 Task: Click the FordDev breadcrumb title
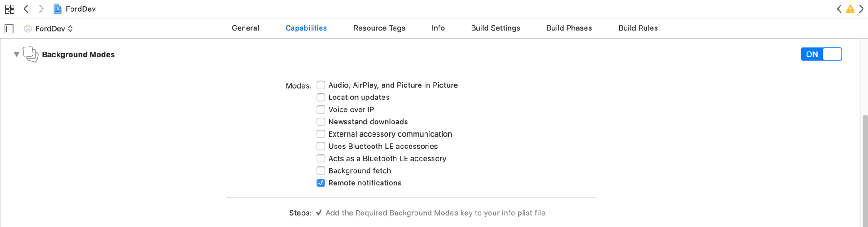click(x=80, y=9)
